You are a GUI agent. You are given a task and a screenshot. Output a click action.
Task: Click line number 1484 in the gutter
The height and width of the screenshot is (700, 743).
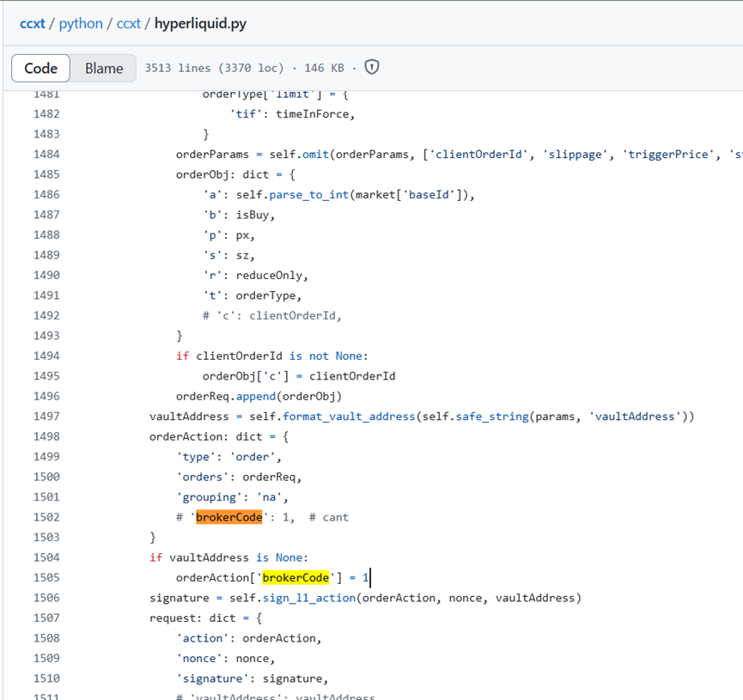point(46,155)
